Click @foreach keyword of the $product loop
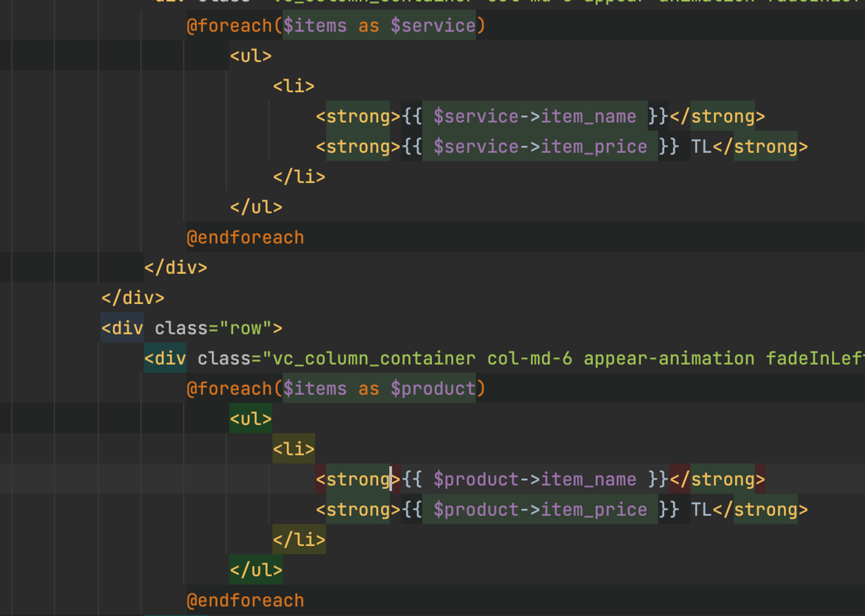Viewport: 865px width, 616px height. click(x=229, y=389)
